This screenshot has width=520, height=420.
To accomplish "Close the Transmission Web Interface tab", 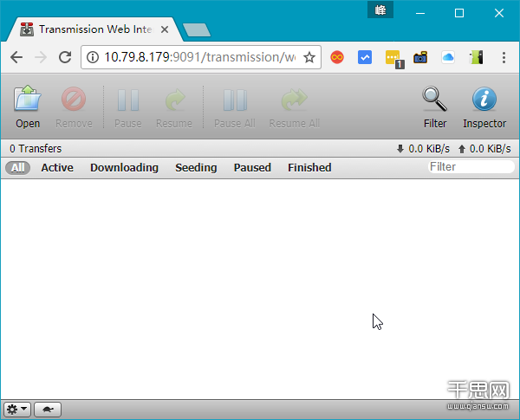I will 165,29.
